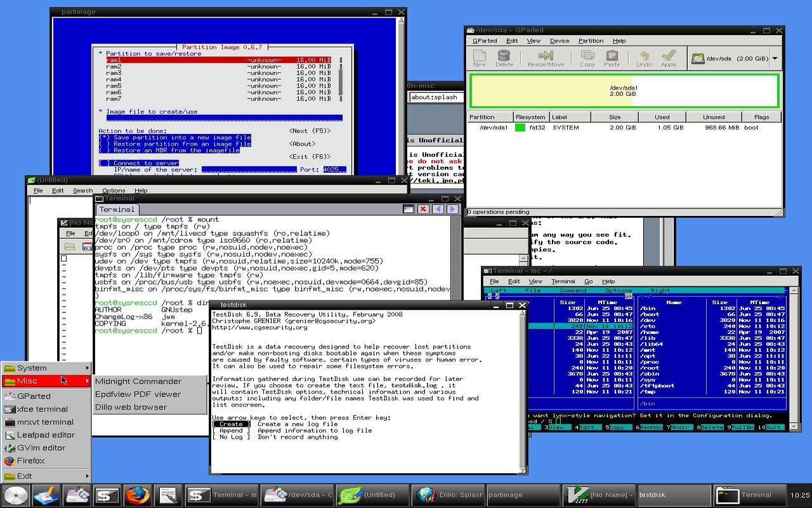812x508 pixels.
Task: Select Restore an MBR from the imagefile
Action: pos(170,150)
